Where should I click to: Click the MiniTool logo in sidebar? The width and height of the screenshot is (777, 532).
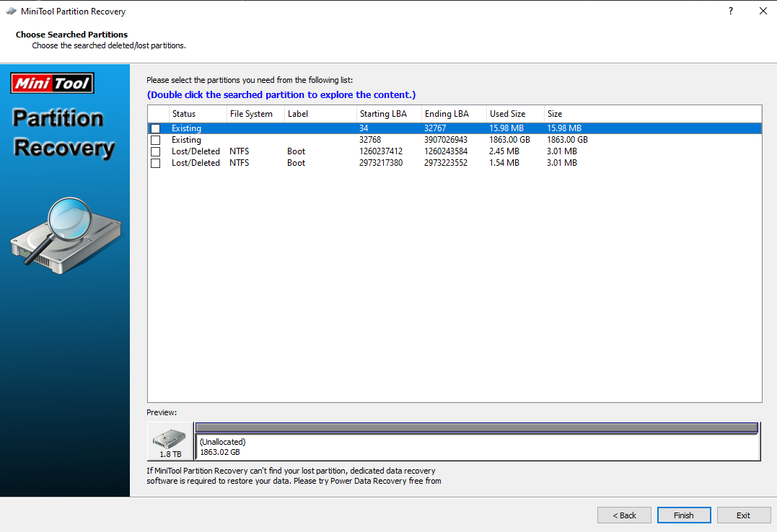[52, 83]
